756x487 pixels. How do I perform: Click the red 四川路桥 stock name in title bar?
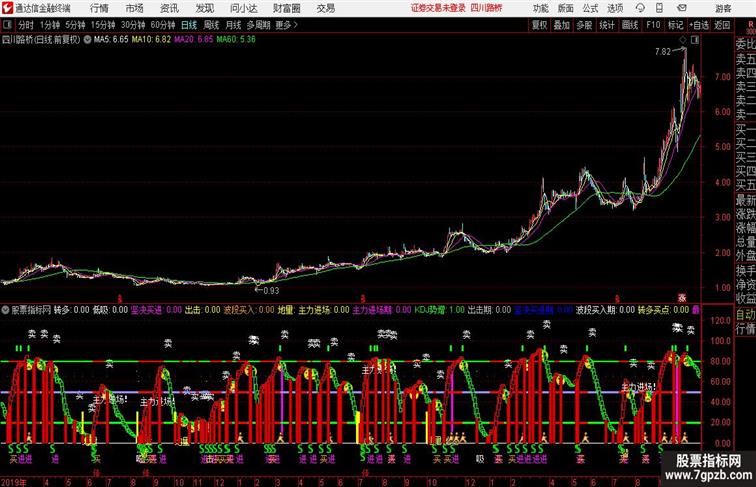coord(486,8)
